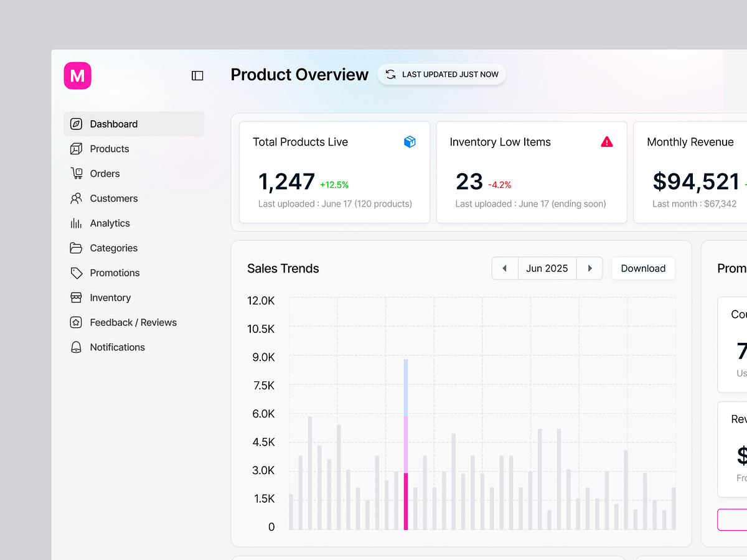
Task: Click the Inventory store icon
Action: [76, 298]
